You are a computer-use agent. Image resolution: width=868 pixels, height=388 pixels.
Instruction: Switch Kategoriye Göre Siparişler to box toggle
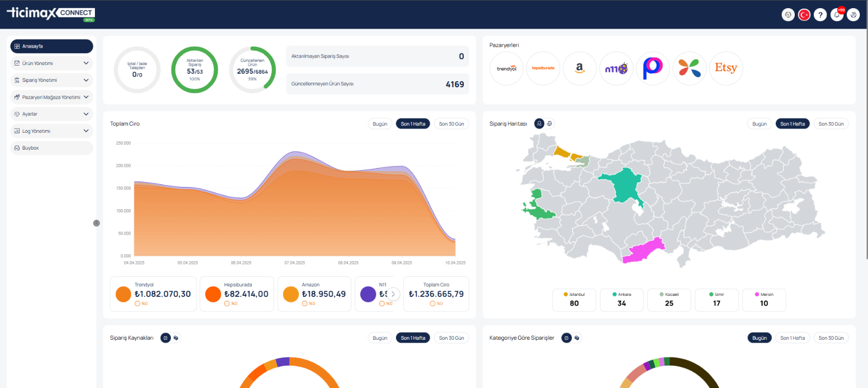[577, 338]
